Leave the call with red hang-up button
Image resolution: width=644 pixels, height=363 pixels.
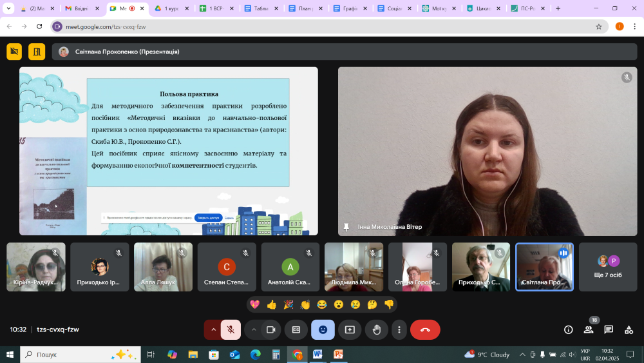point(425,329)
